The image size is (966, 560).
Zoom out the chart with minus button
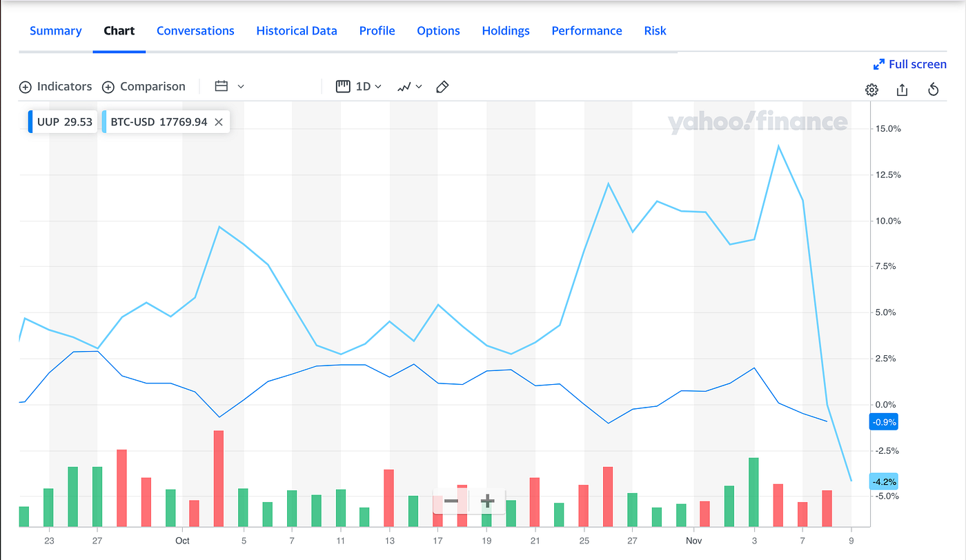coord(451,501)
